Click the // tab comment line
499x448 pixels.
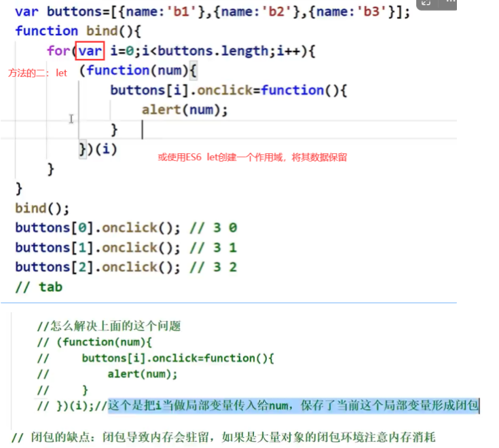(39, 287)
